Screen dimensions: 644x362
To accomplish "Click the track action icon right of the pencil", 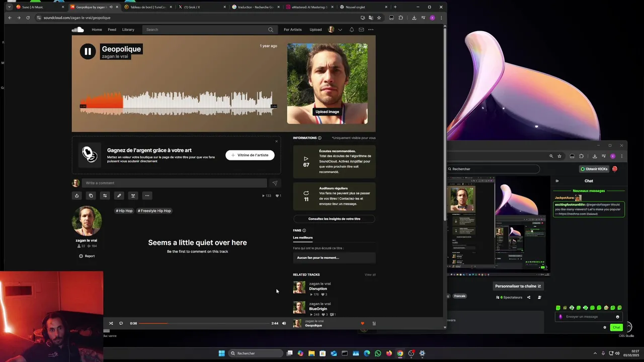I will pyautogui.click(x=133, y=196).
